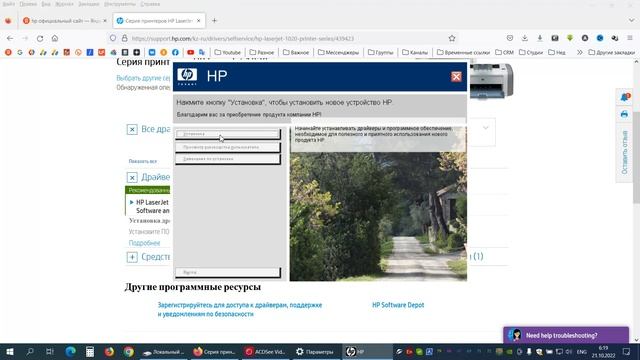Image resolution: width=640 pixels, height=360 pixels.
Task: Open the 'Инструменты' menu
Action: 120,4
